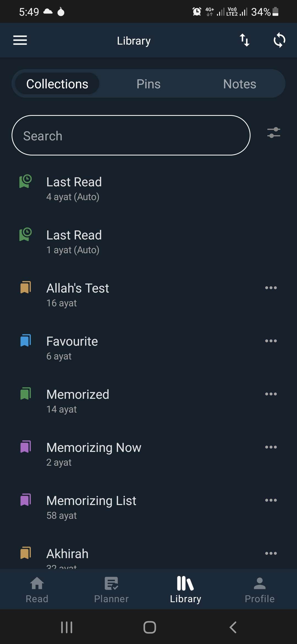Tap the sync refresh icon
Screen dimensions: 297x644
tap(279, 40)
